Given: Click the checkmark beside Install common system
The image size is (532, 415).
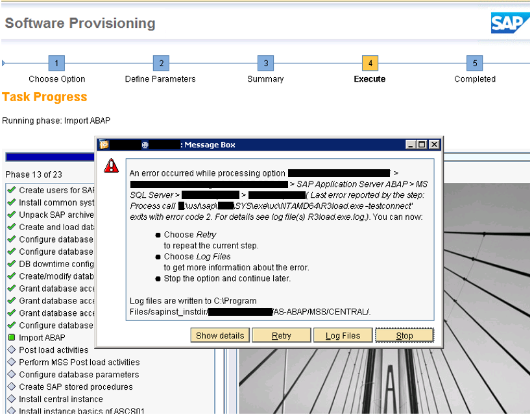Looking at the screenshot, I should coord(12,202).
